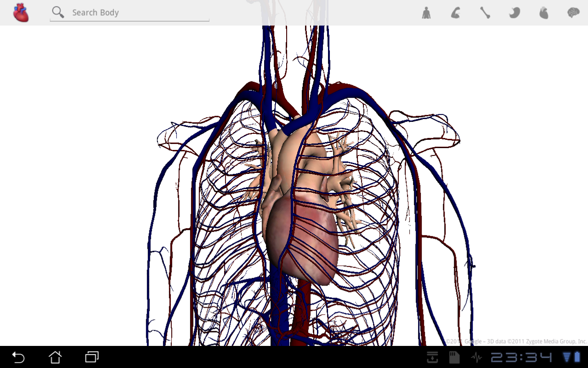Tap the battery status icon
This screenshot has width=588, height=368.
tap(577, 357)
